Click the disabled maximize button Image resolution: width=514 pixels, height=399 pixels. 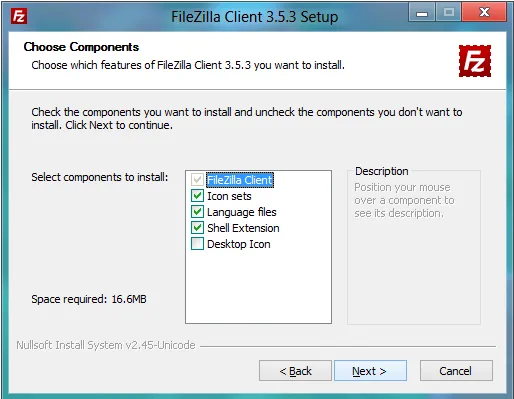pyautogui.click(x=448, y=13)
